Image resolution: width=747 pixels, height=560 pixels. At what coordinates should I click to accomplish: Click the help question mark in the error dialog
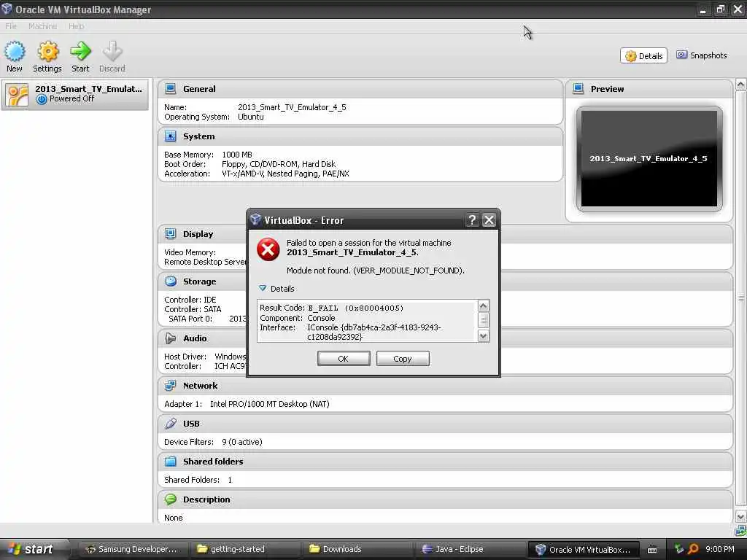pyautogui.click(x=472, y=220)
